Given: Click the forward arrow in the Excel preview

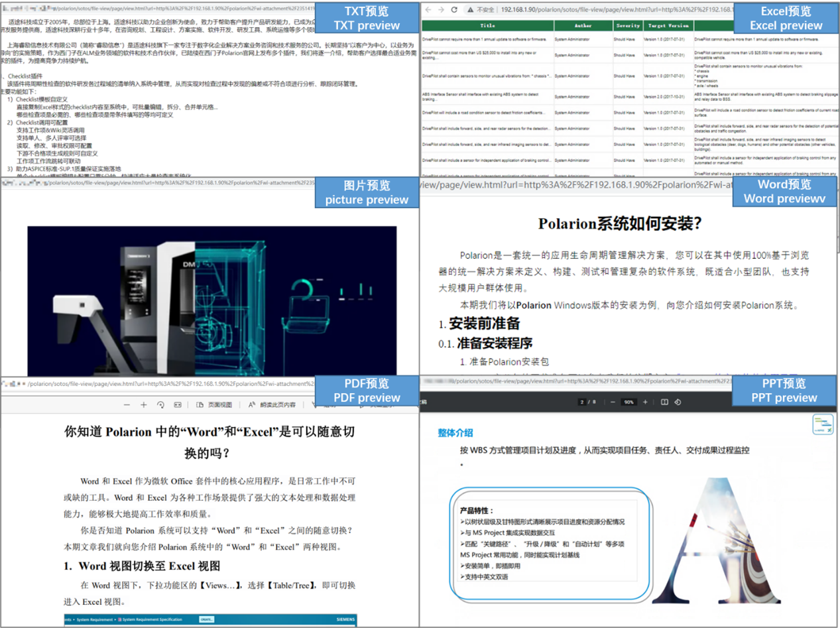Looking at the screenshot, I should tap(441, 10).
